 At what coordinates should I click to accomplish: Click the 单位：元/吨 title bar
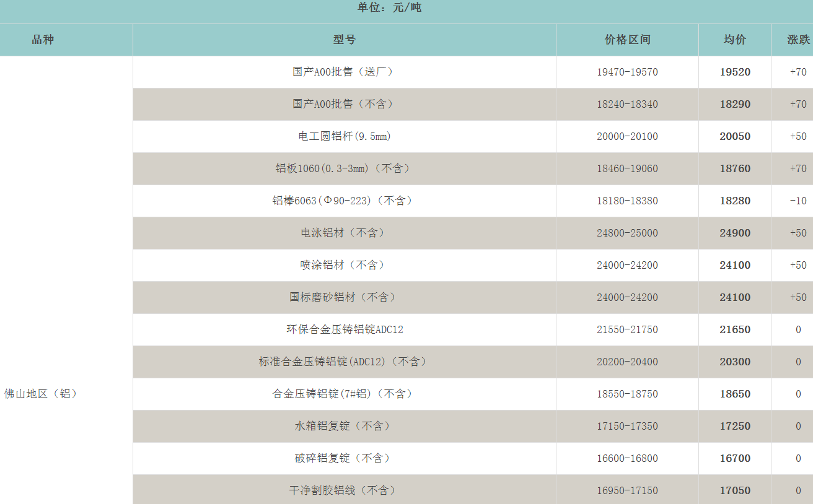pyautogui.click(x=390, y=8)
